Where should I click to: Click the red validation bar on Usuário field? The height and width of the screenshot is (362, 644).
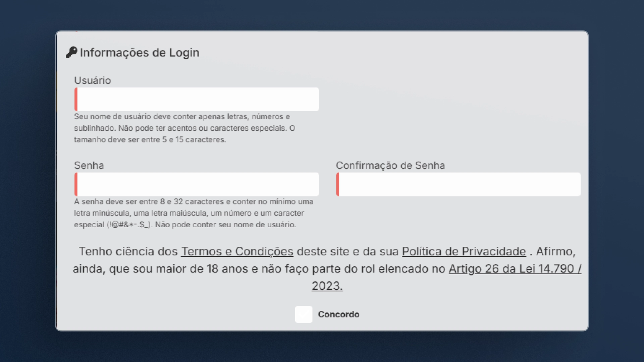(76, 99)
